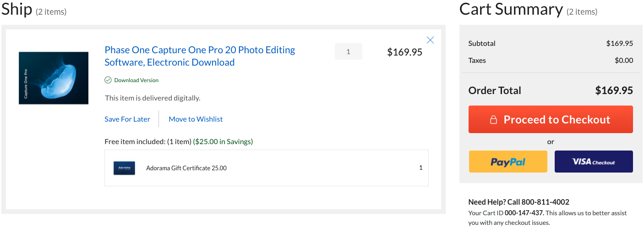Pay using the yellow PayPal button

click(508, 162)
